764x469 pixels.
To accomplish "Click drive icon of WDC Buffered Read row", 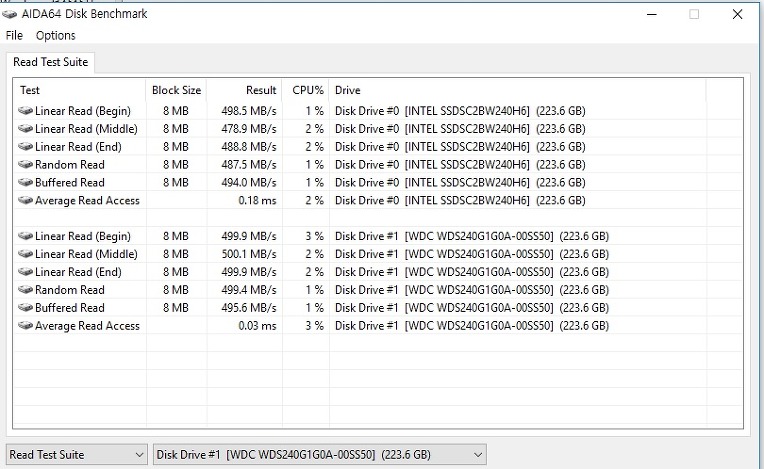I will coord(25,307).
